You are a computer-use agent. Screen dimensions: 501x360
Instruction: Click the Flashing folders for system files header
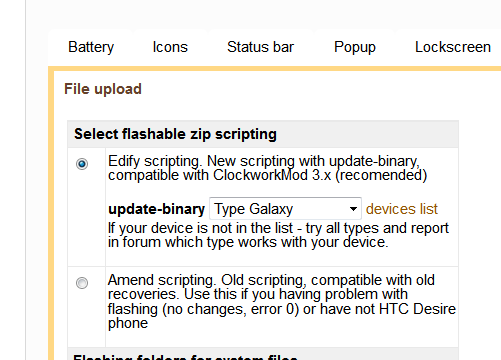tap(185, 357)
